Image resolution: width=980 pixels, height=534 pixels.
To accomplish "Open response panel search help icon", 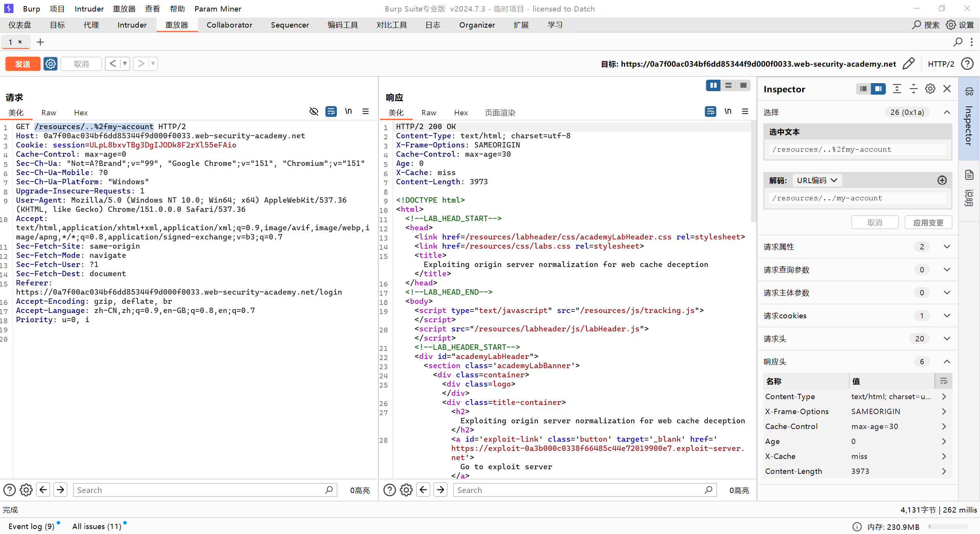I will 390,490.
